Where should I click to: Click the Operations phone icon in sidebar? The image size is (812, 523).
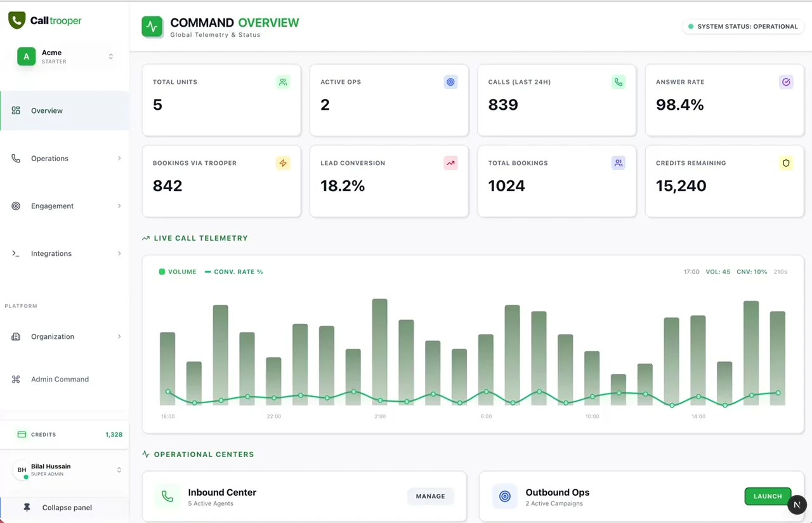16,158
